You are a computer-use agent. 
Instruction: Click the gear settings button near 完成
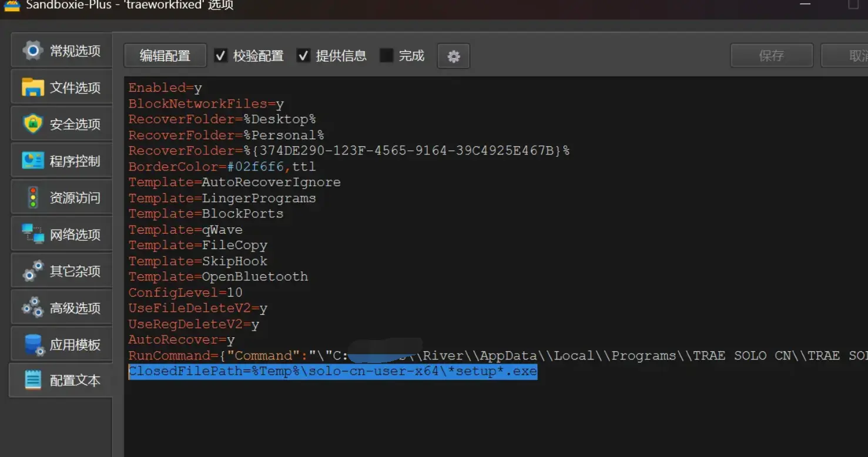[454, 56]
